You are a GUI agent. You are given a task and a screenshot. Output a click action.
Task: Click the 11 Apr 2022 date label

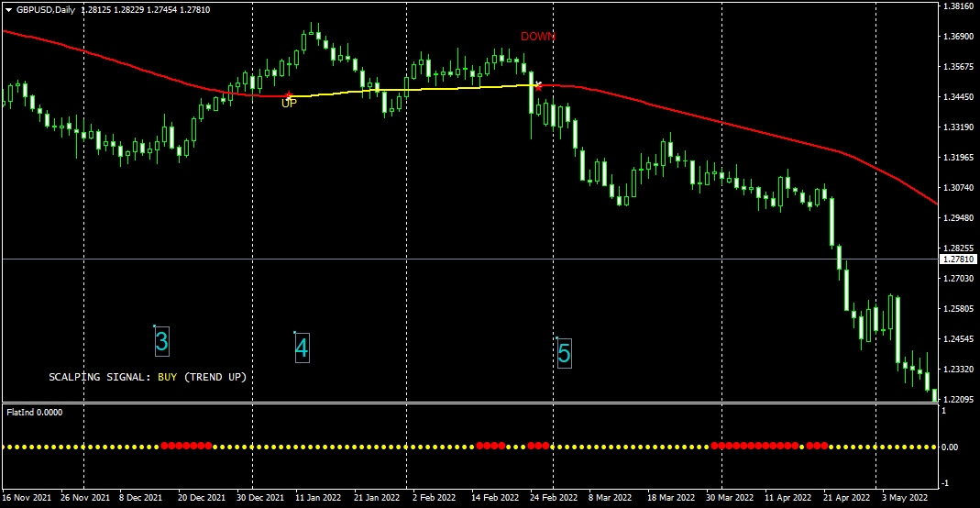click(x=787, y=498)
